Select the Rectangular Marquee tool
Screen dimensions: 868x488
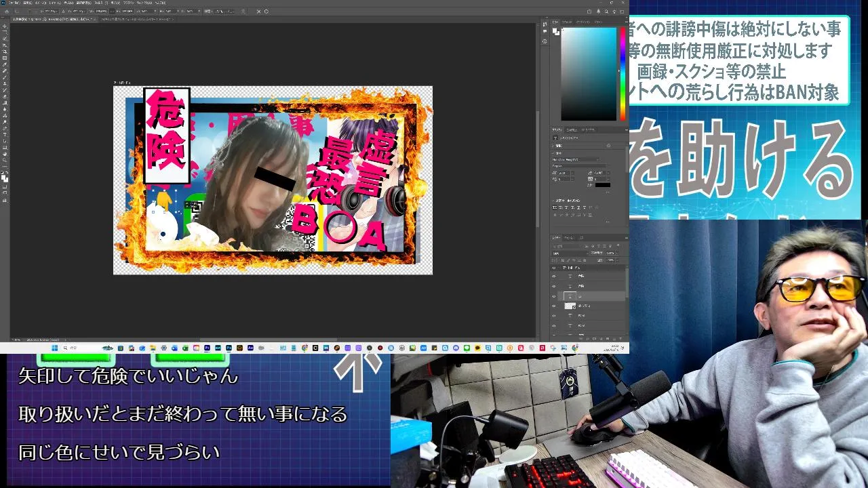[5, 31]
